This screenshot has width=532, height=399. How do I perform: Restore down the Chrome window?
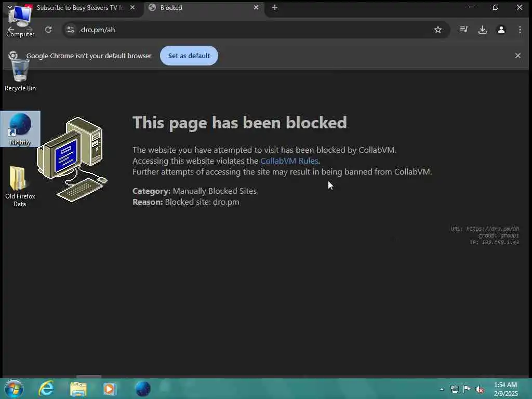pos(495,7)
